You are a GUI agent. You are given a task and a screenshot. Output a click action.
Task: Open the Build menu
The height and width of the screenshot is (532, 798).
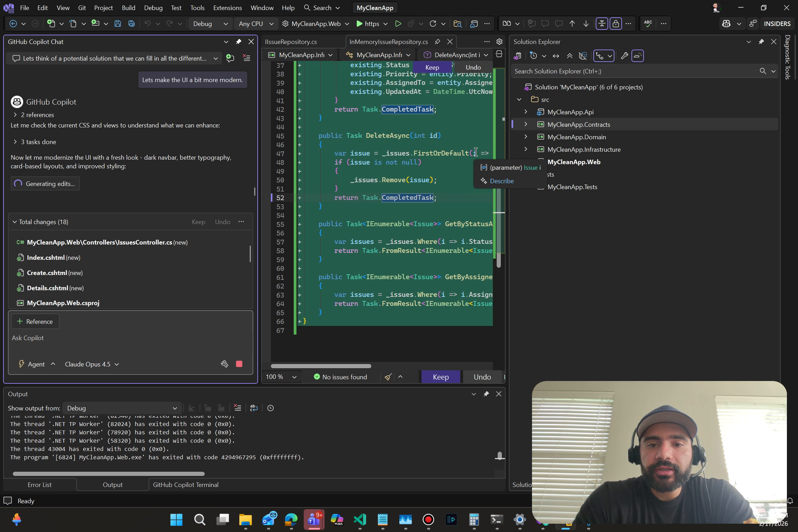(x=128, y=8)
